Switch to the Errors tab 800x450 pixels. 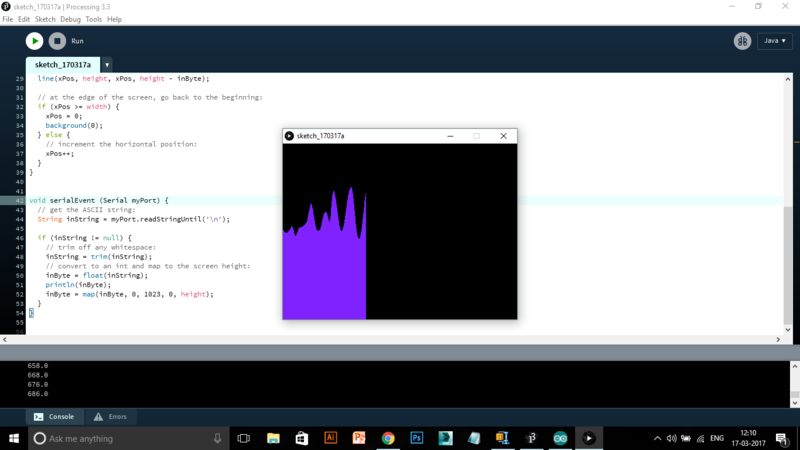(x=110, y=416)
